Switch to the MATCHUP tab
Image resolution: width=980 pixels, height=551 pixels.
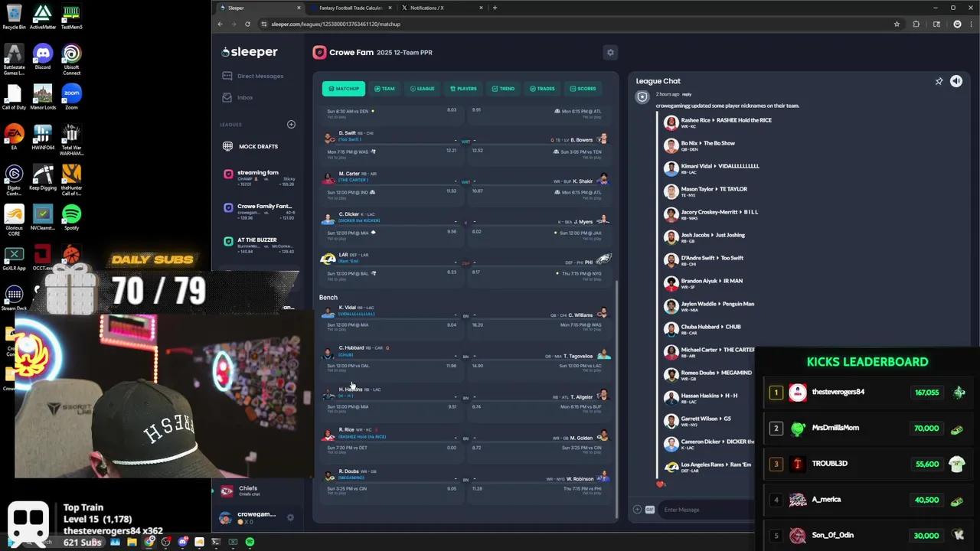(x=344, y=89)
